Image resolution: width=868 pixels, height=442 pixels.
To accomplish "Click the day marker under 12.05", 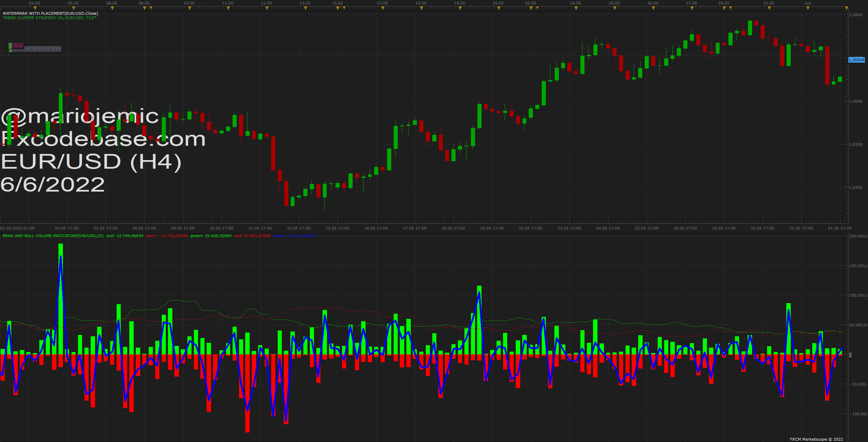I will 267,8.
